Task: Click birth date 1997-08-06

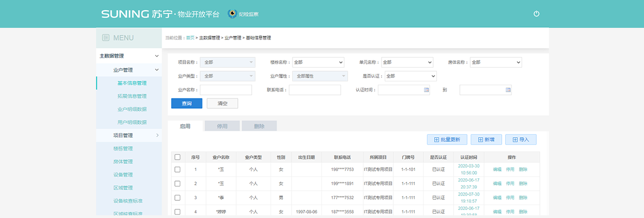Action: [306, 212]
